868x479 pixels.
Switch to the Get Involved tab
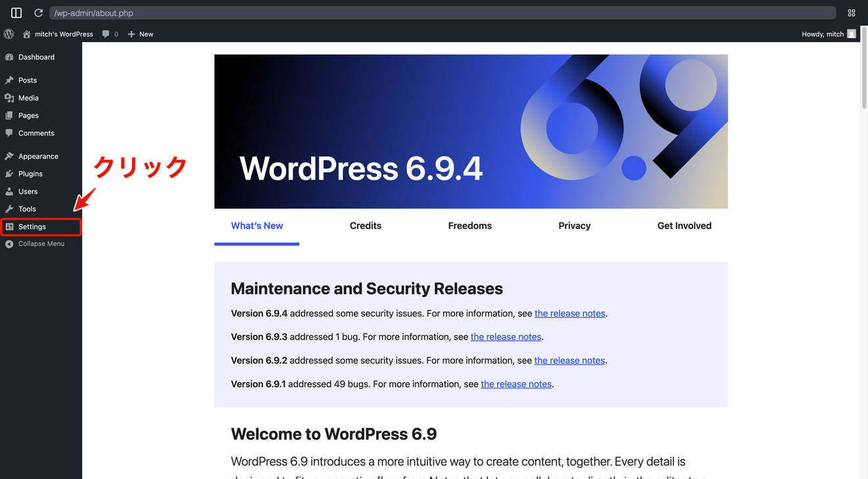[685, 226]
